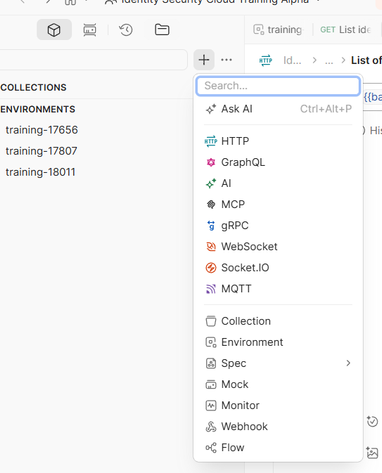The image size is (382, 473).
Task: Collapse the ENVIRONMENTS section header
Action: coord(38,109)
